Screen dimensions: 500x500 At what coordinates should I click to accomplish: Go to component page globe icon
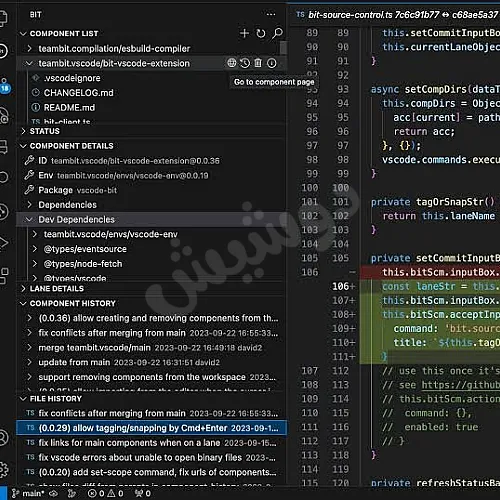(231, 63)
